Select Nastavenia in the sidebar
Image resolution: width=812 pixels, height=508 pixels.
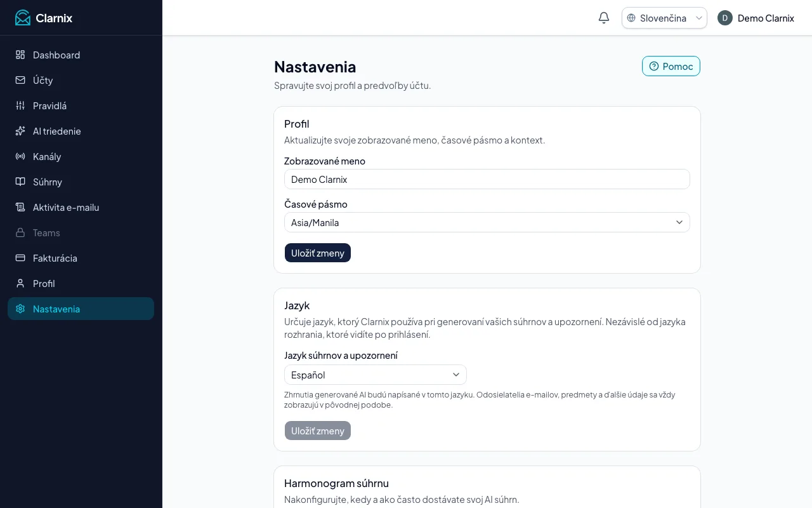coord(81,309)
